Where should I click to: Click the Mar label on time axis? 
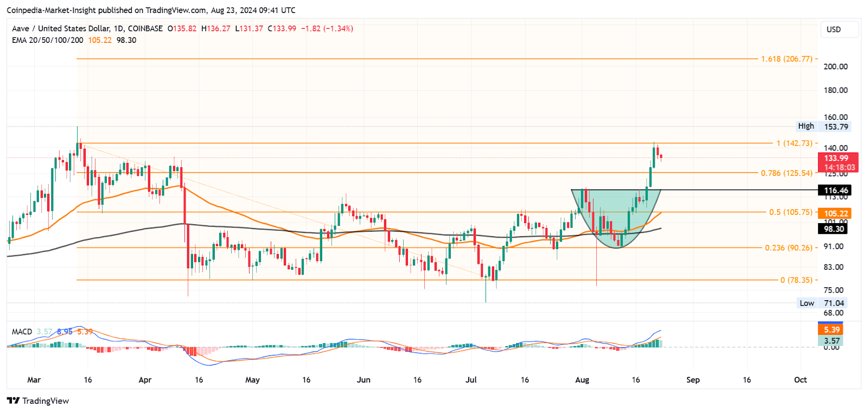click(x=34, y=379)
